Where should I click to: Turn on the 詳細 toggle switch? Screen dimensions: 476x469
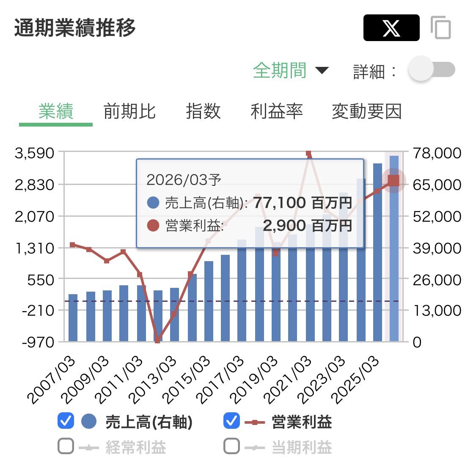[431, 69]
